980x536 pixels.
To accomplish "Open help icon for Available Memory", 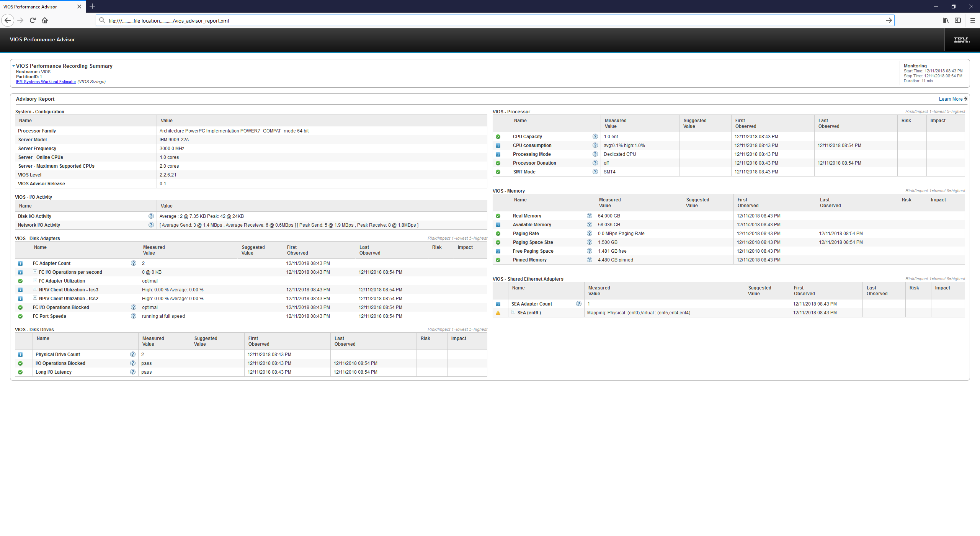I will pos(589,224).
